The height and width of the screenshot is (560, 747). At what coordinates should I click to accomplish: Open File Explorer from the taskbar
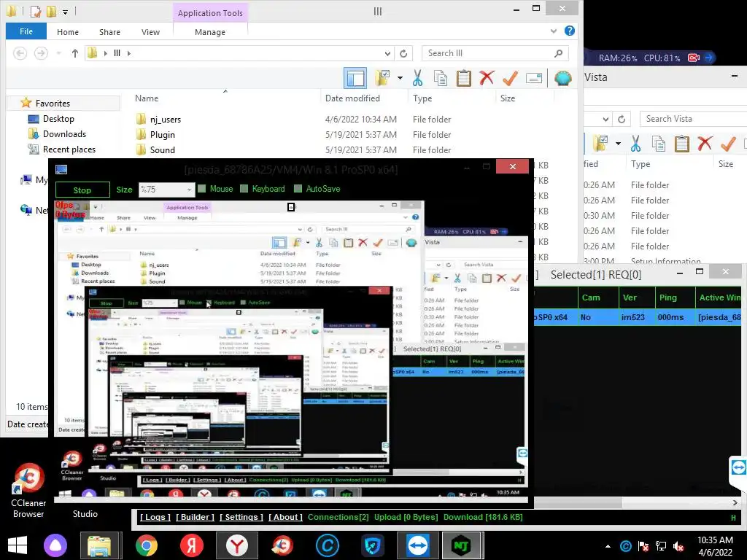(99, 545)
